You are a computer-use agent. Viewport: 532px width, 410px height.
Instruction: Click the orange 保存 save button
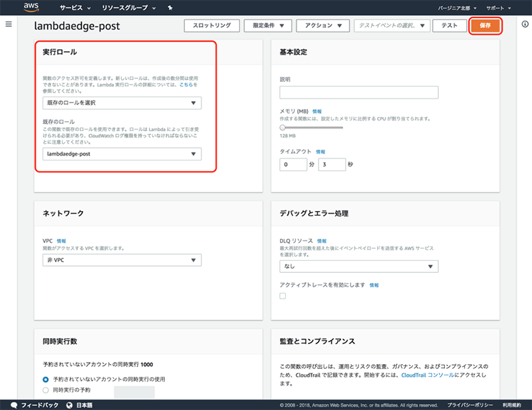[485, 25]
